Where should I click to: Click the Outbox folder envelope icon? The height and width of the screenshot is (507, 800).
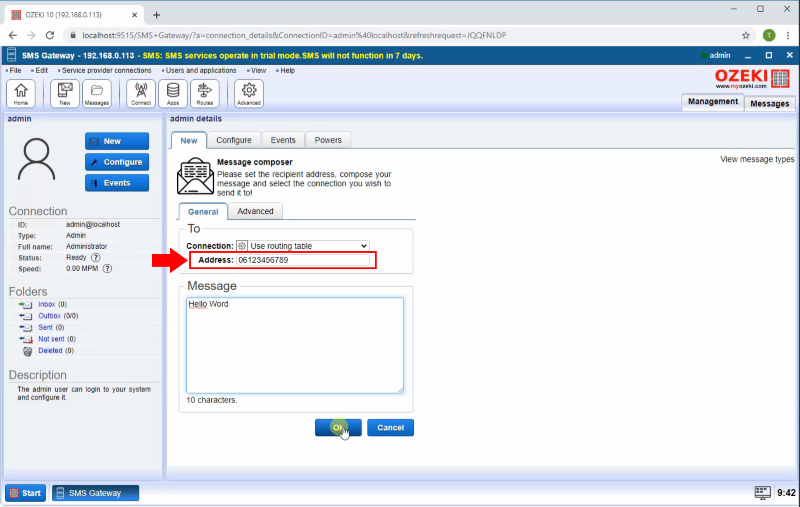click(x=26, y=316)
